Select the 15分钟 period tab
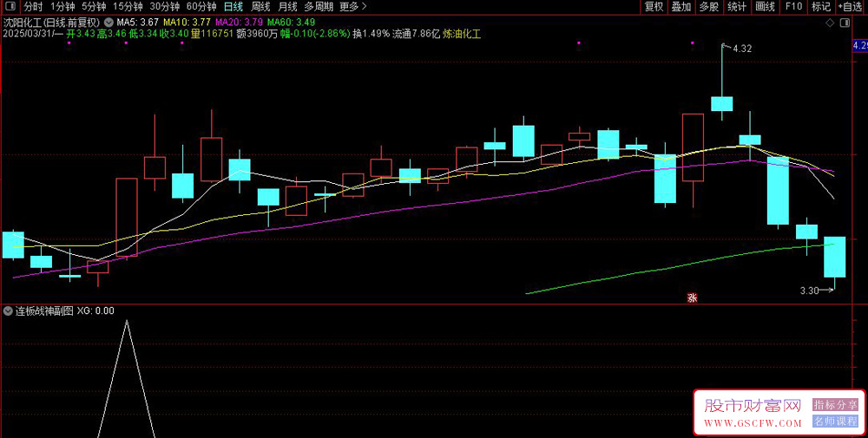868x438 pixels. pyautogui.click(x=128, y=7)
